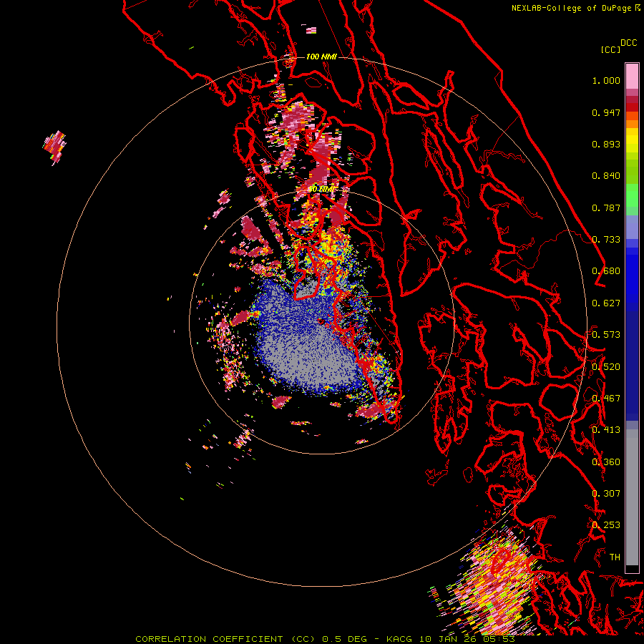
Task: Click the [CC] unit label
Action: tap(610, 49)
